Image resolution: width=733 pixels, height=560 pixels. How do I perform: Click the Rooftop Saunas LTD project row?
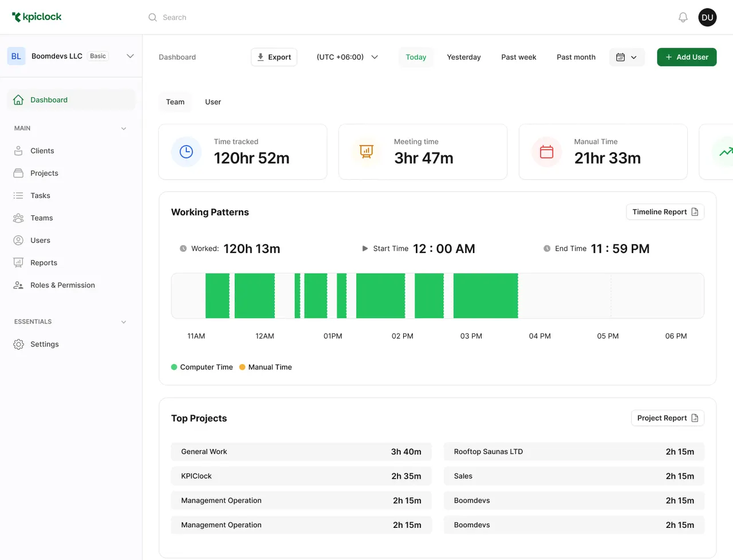click(574, 452)
